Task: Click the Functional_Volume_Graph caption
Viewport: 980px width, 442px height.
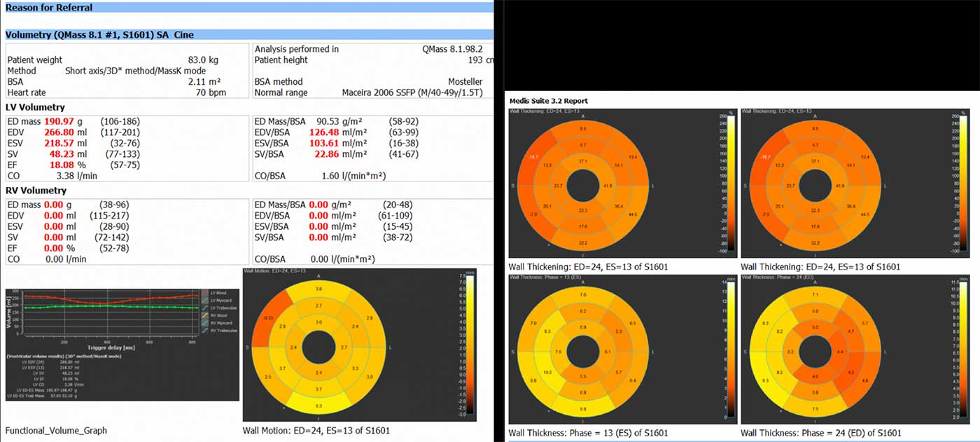Action: click(57, 431)
